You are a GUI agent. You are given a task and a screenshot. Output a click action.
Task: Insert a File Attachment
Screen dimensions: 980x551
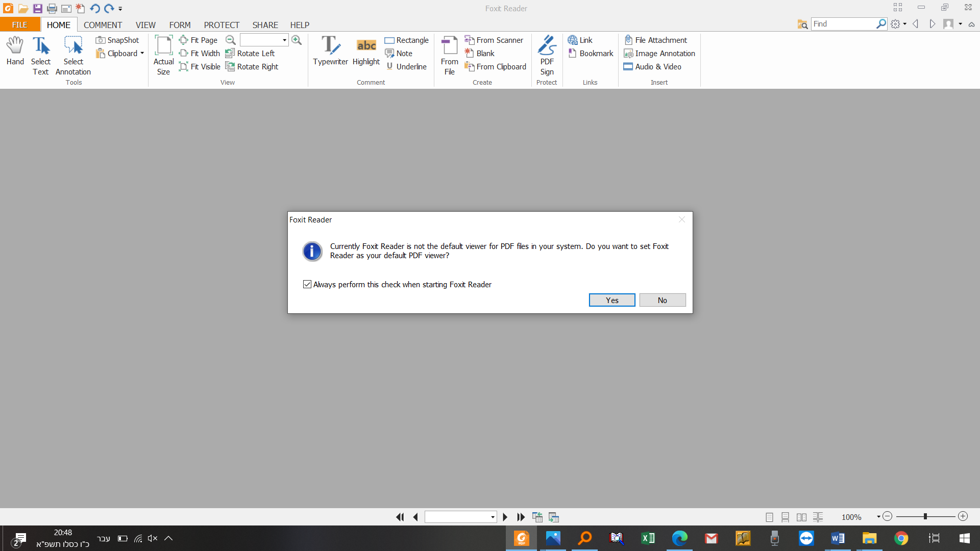coord(656,40)
